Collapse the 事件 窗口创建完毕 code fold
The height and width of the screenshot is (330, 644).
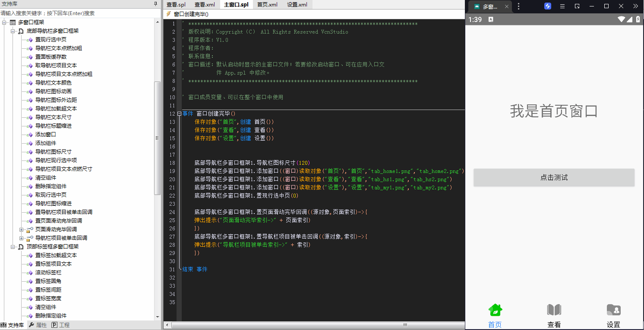click(179, 114)
